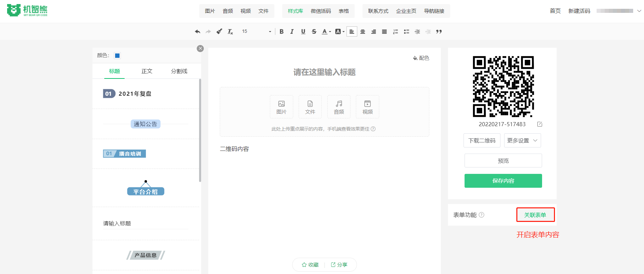Toggle bold formatting

[x=281, y=31]
